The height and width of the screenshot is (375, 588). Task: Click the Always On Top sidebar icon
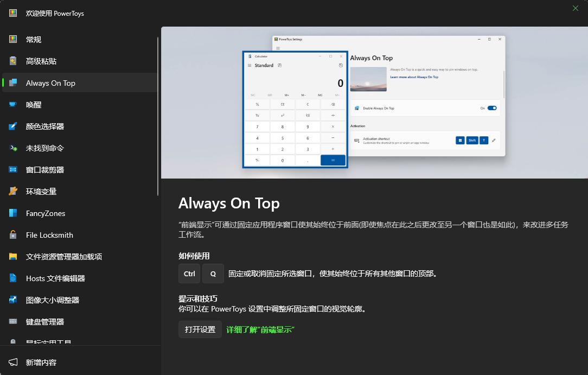13,82
